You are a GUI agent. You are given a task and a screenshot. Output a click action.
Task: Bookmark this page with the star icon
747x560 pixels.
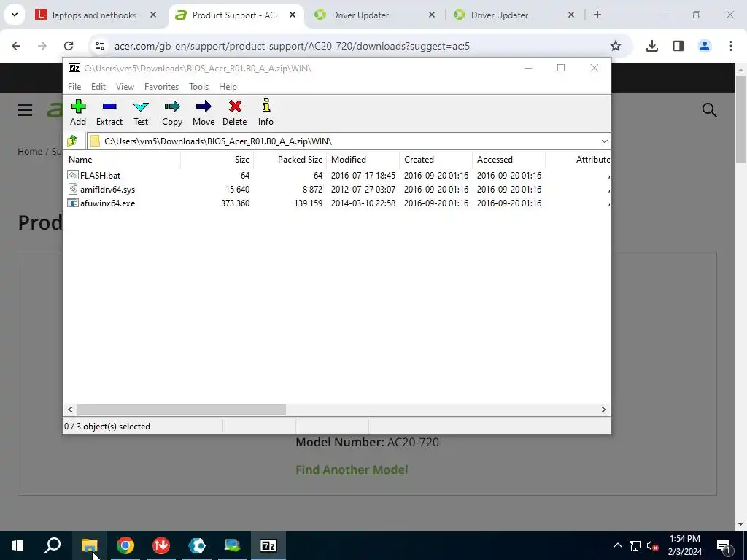[x=616, y=46]
